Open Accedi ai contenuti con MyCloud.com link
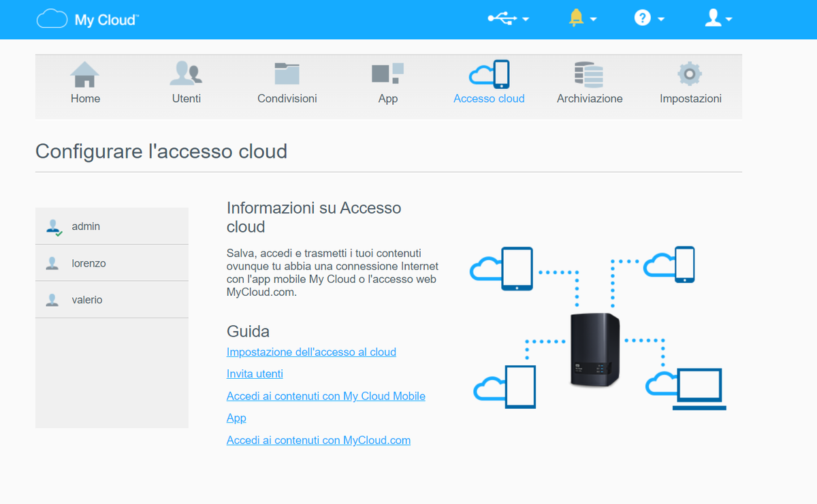Viewport: 817px width, 504px height. (x=319, y=440)
